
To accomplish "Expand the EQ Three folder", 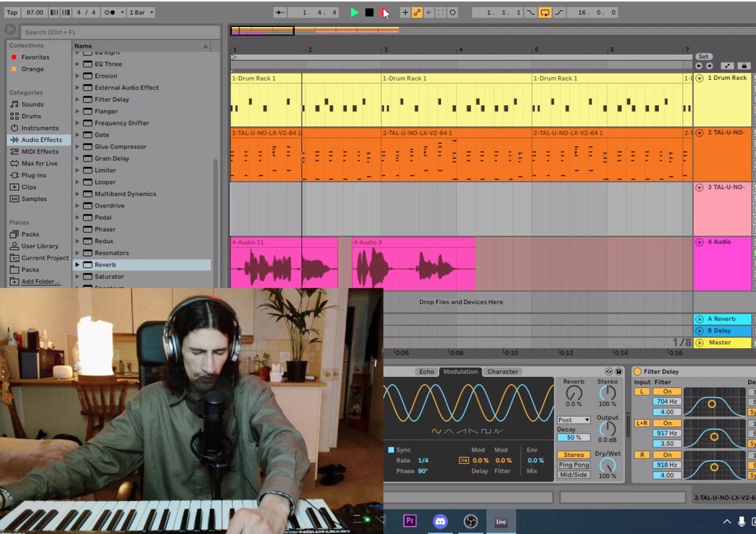I will point(78,64).
